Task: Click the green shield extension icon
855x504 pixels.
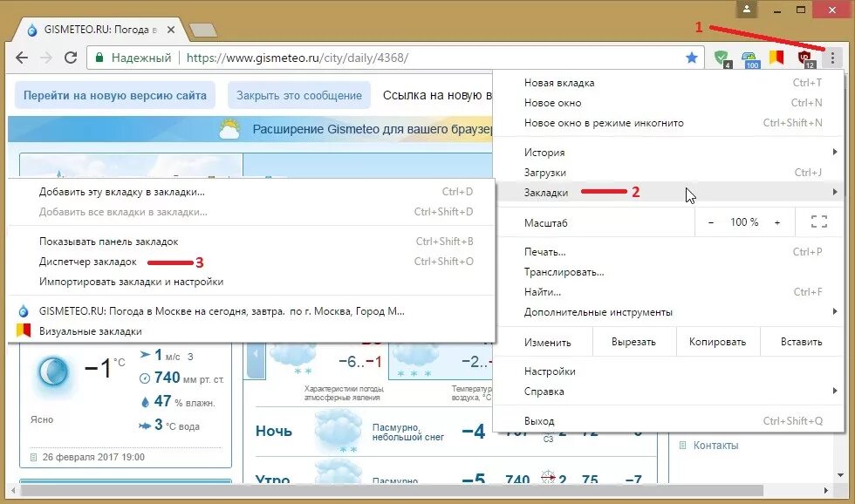Action: (x=722, y=58)
